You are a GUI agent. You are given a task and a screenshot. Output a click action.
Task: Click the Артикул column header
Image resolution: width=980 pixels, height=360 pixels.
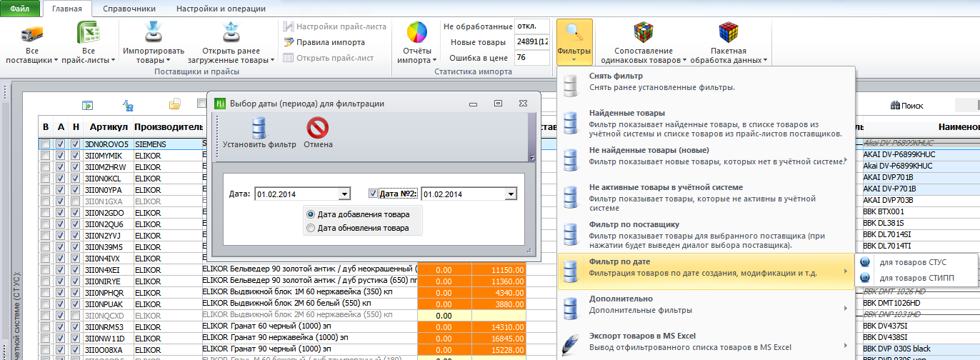[107, 127]
